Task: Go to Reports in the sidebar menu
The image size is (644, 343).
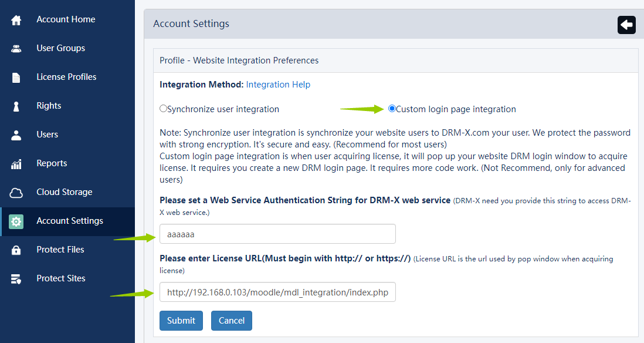Action: point(52,163)
